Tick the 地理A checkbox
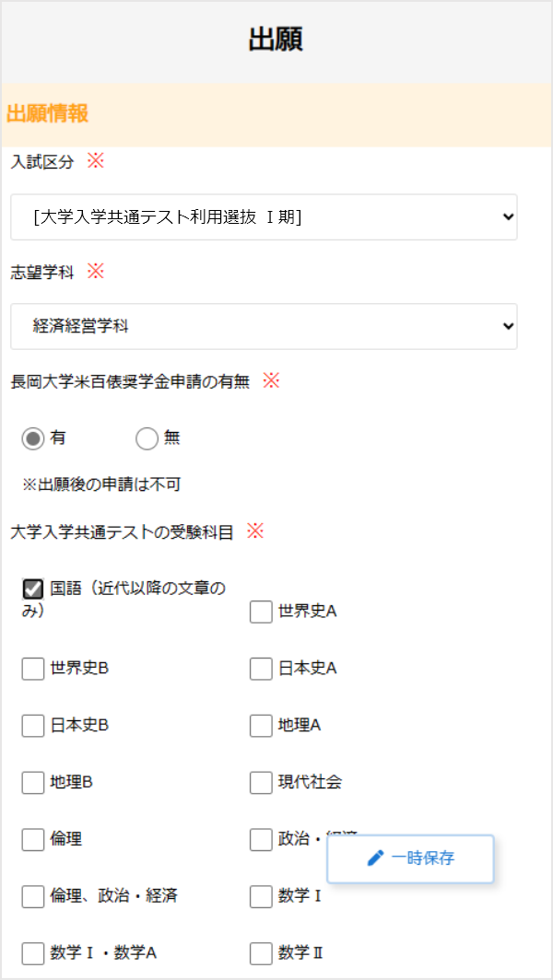 pos(261,726)
